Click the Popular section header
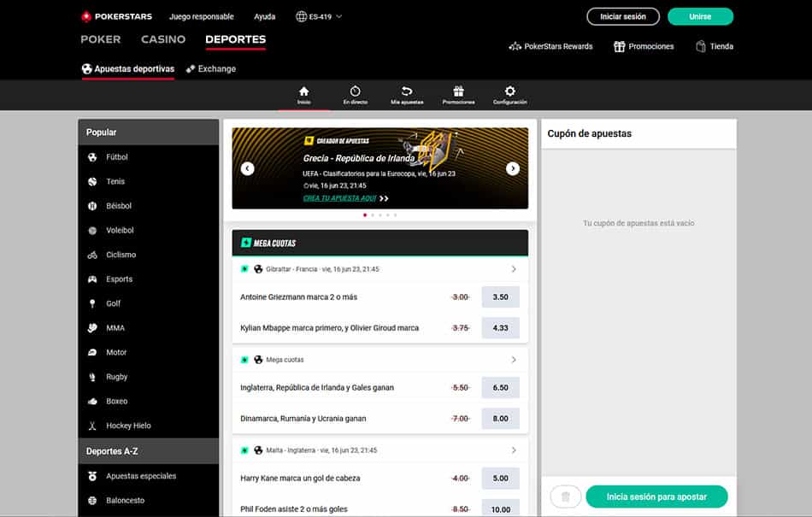 (x=149, y=132)
